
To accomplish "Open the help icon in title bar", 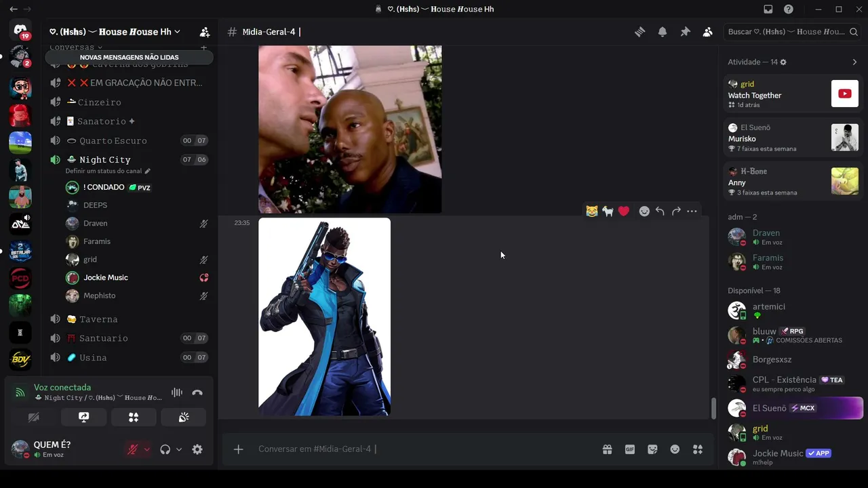I will point(789,9).
